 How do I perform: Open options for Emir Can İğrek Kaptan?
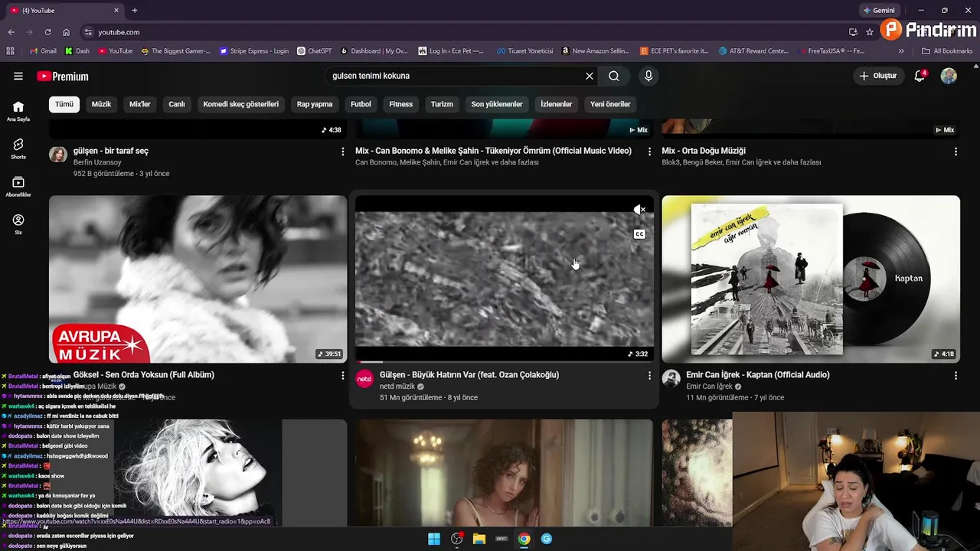(955, 376)
